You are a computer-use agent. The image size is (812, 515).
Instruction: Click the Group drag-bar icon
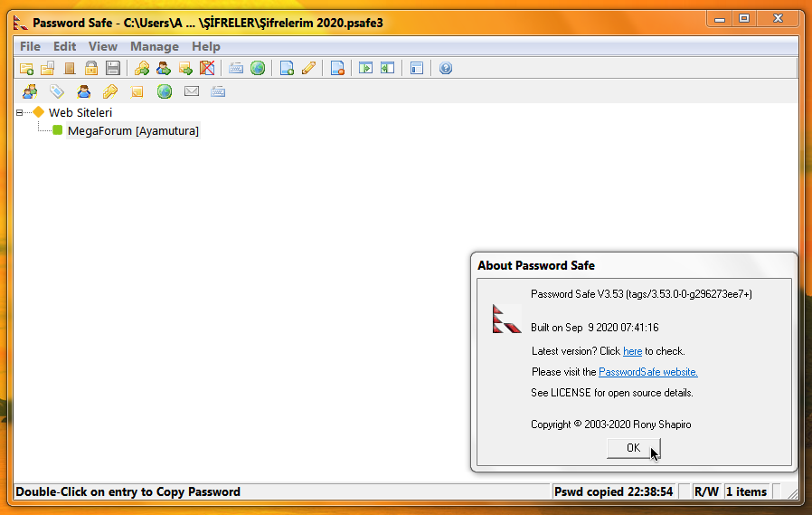click(30, 91)
